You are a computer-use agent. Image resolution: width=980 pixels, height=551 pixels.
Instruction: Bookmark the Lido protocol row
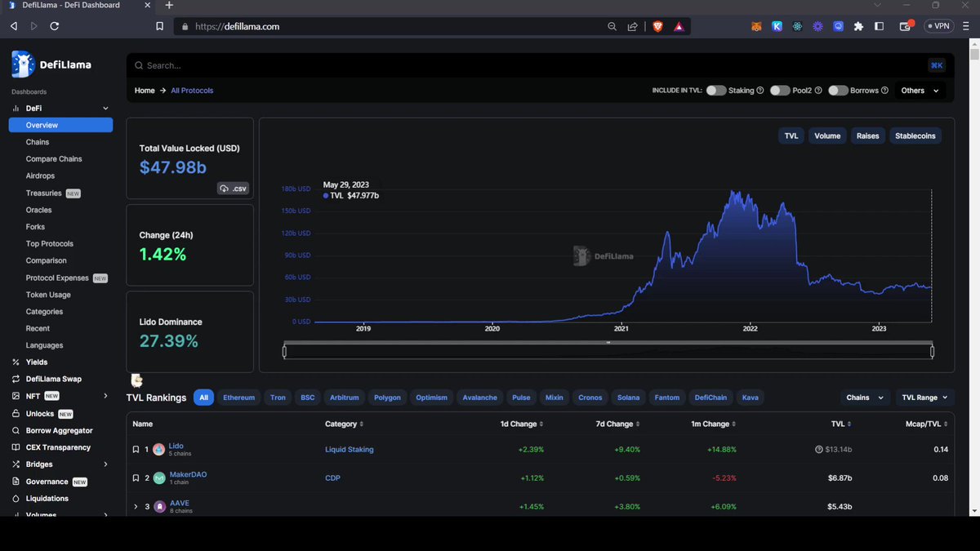tap(136, 449)
